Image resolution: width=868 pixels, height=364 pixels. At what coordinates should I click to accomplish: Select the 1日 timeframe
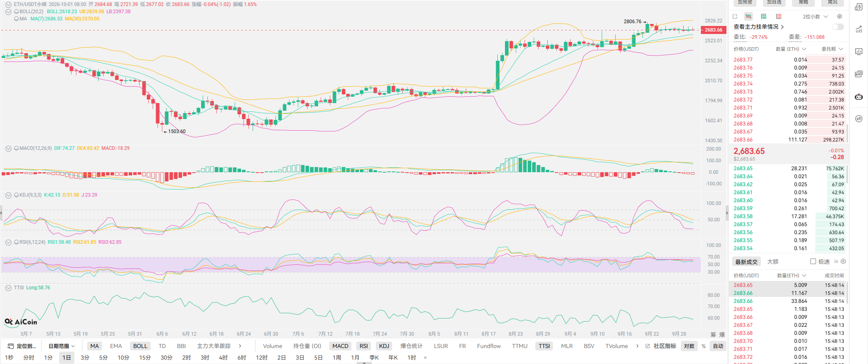pyautogui.click(x=67, y=358)
